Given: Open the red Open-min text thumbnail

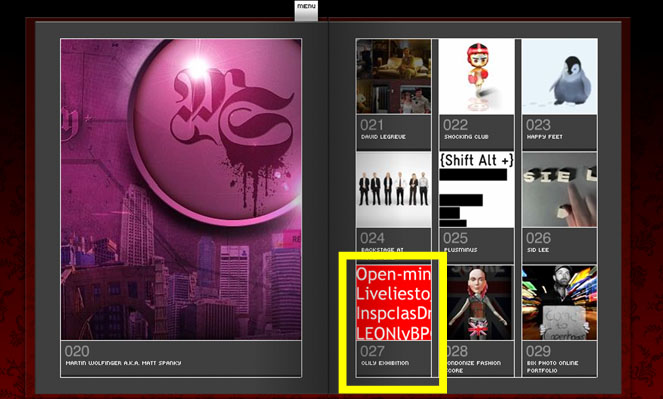Looking at the screenshot, I should point(394,303).
